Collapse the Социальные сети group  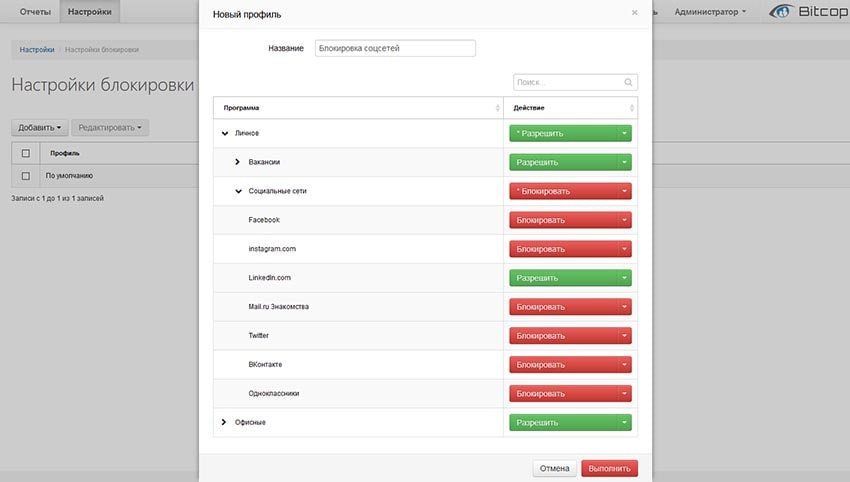pos(239,191)
